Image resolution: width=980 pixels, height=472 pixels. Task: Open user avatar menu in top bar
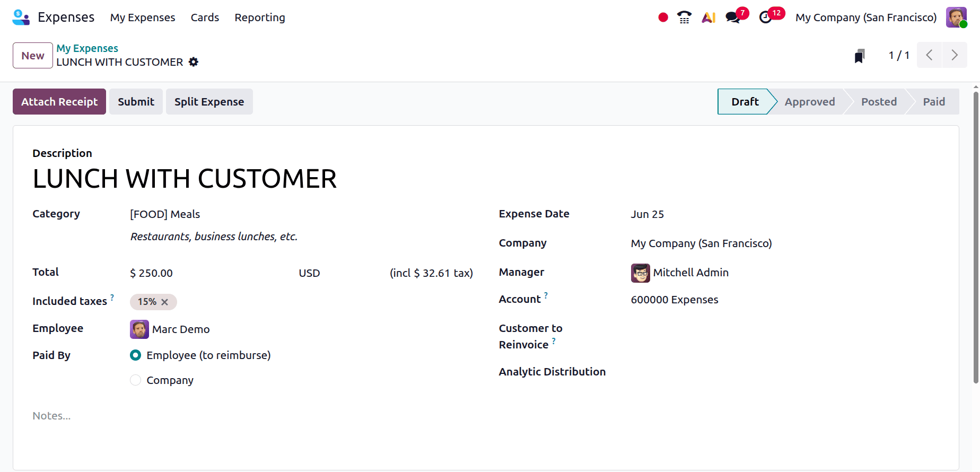pos(956,18)
